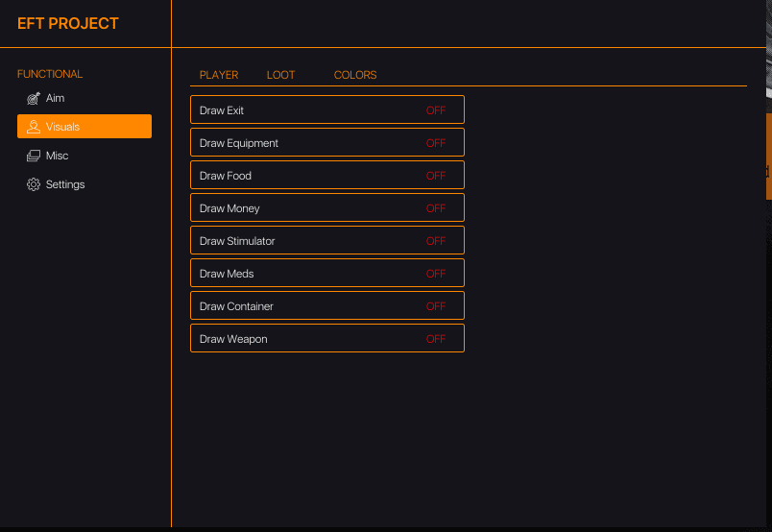Open the LOOT tab
The image size is (772, 532).
(280, 75)
